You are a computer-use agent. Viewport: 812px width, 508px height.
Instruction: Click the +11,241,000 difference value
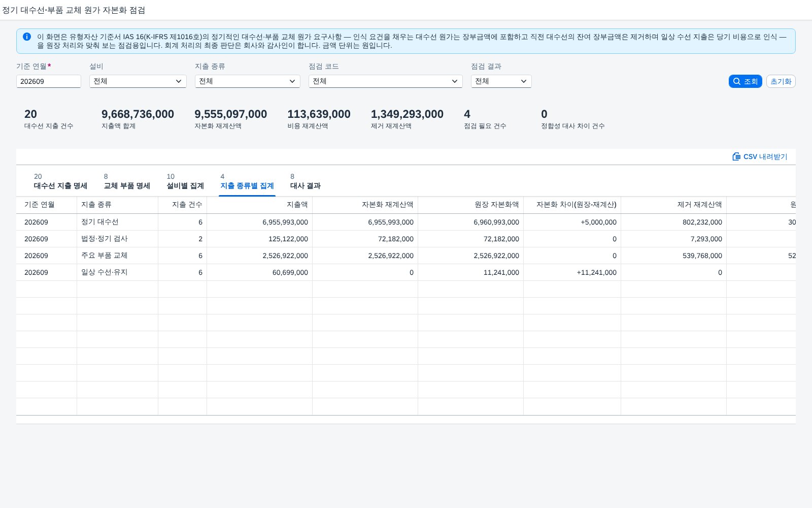pyautogui.click(x=596, y=272)
